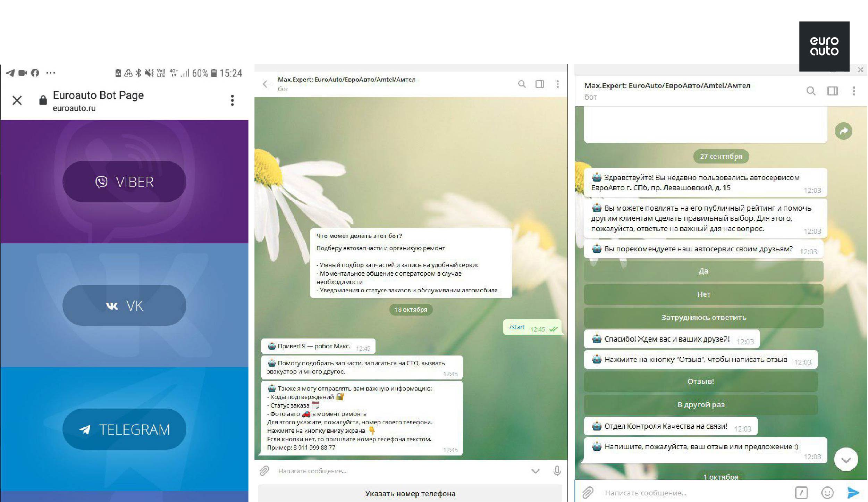
Task: Click the 'Здравствуйте! Вы недавно пользовались' message
Action: (706, 183)
